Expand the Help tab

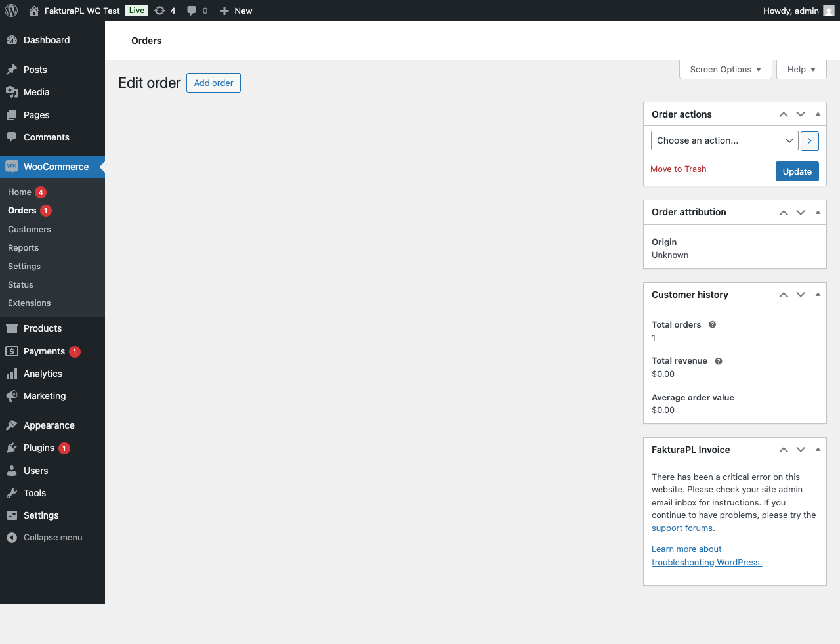click(x=801, y=69)
